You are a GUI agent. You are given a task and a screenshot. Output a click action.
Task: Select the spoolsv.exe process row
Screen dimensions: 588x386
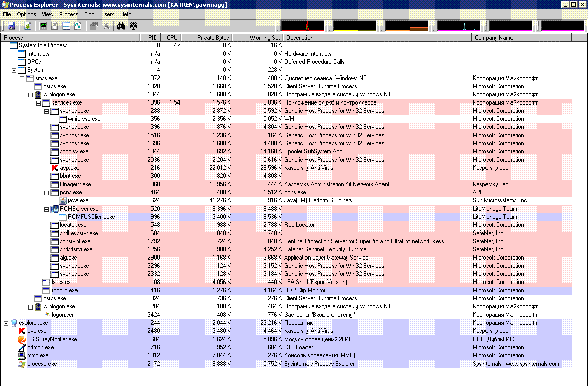click(286, 151)
